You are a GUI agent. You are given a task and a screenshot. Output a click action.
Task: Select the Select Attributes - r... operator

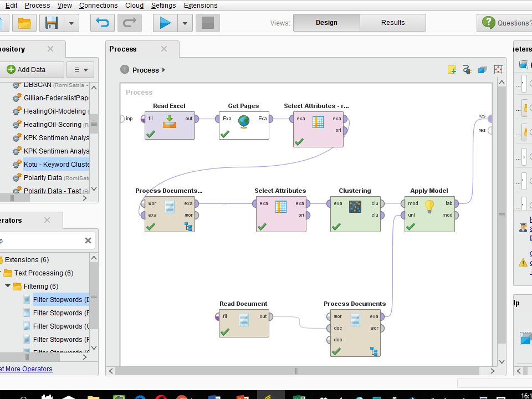point(318,129)
